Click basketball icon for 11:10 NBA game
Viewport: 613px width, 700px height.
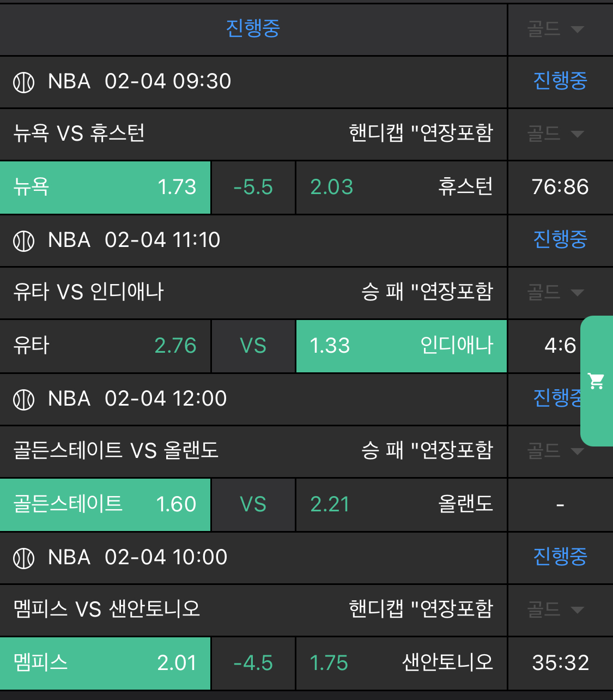tap(23, 241)
